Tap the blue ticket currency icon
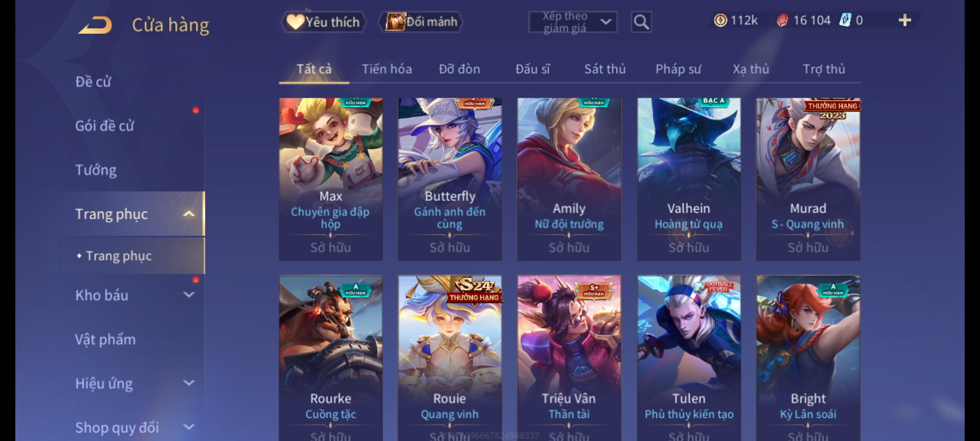This screenshot has height=441, width=980. pyautogui.click(x=845, y=20)
